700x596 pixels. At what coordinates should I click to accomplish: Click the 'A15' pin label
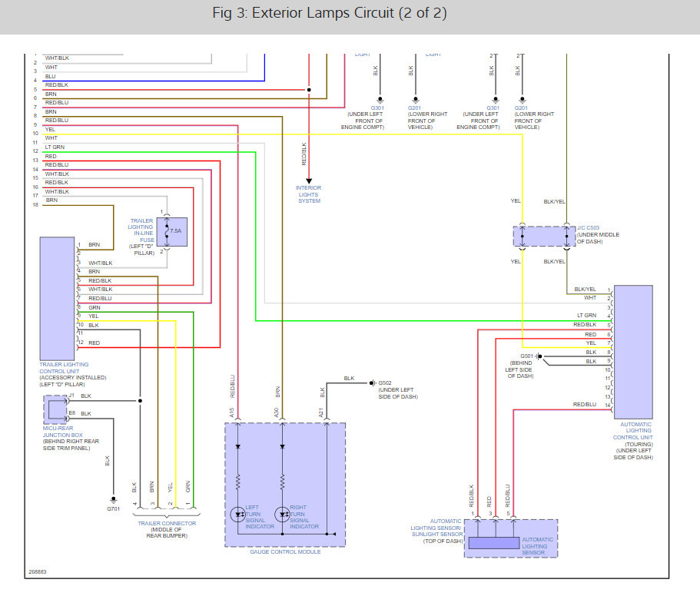click(x=232, y=412)
